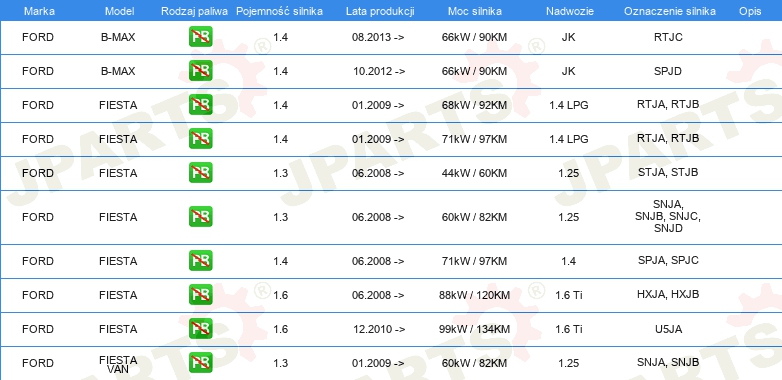Click the fuel icon in the Fiesta 68kW row
Viewport: 782px width, 380px height.
click(200, 105)
